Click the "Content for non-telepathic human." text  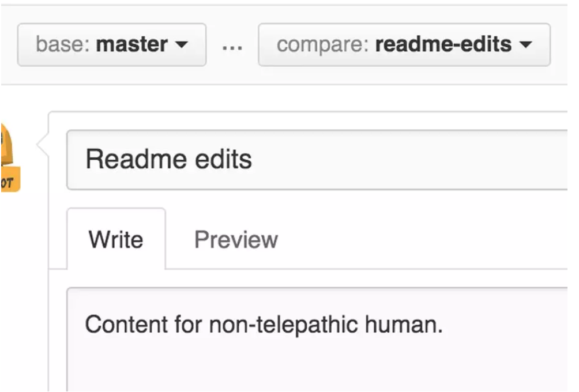click(264, 325)
